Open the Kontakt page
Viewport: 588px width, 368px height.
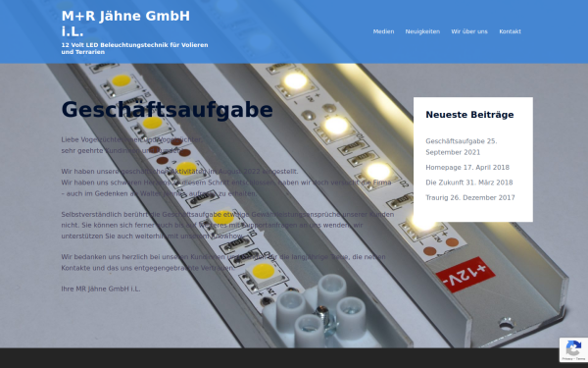(x=510, y=31)
